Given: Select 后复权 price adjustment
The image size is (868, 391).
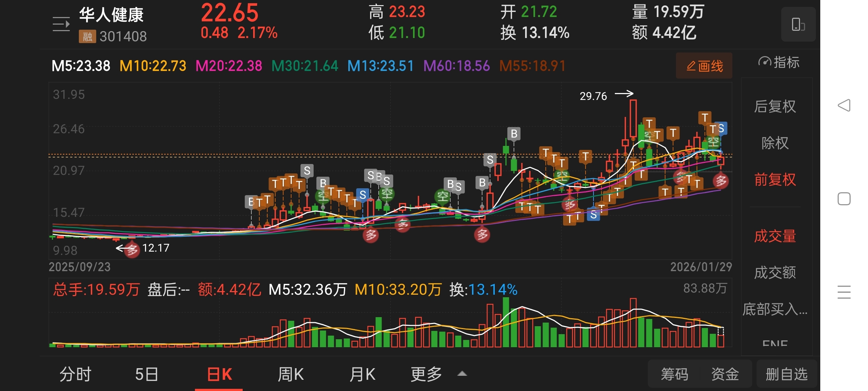Looking at the screenshot, I should coord(775,106).
